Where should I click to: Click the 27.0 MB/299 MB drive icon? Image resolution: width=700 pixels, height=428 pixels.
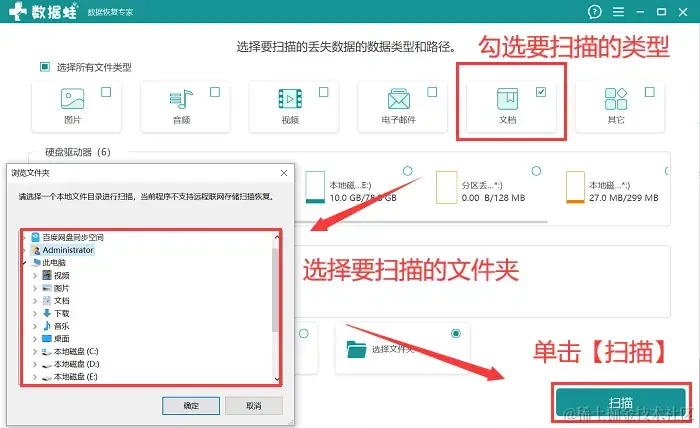tap(575, 187)
